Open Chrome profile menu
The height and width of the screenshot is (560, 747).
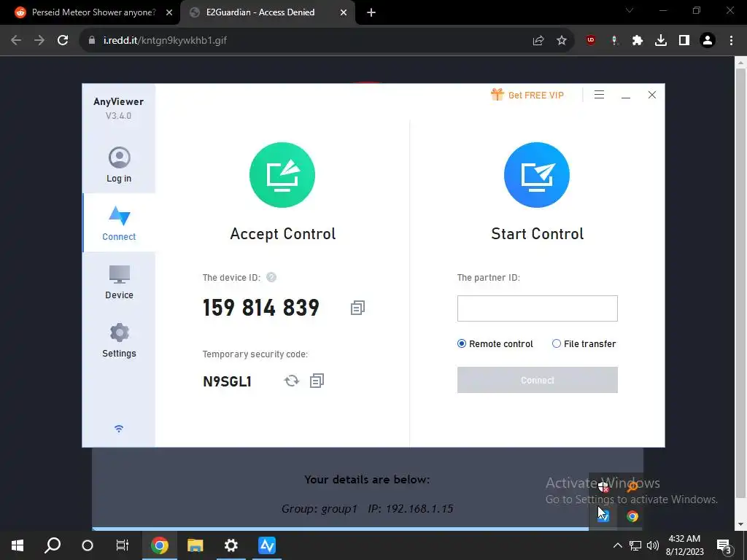[x=708, y=41]
